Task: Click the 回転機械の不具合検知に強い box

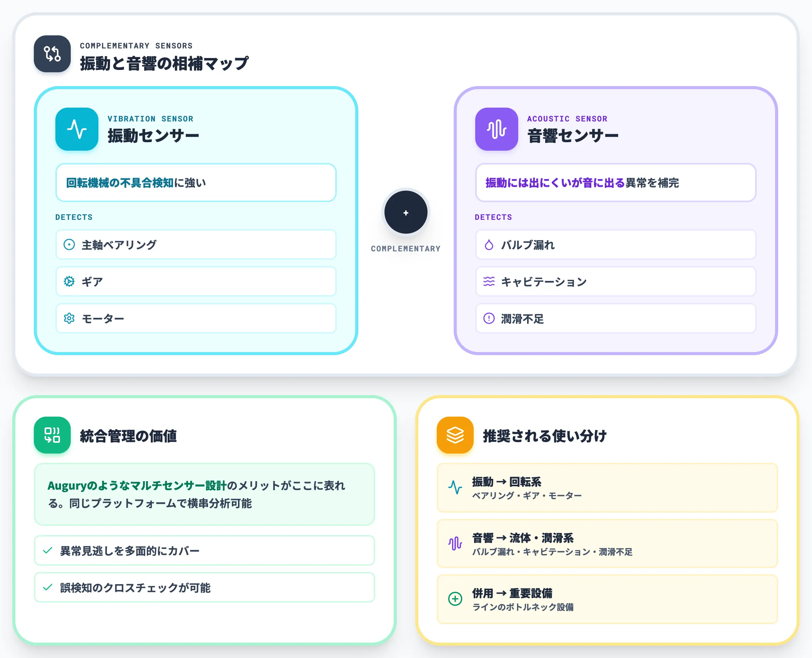Action: pyautogui.click(x=196, y=183)
